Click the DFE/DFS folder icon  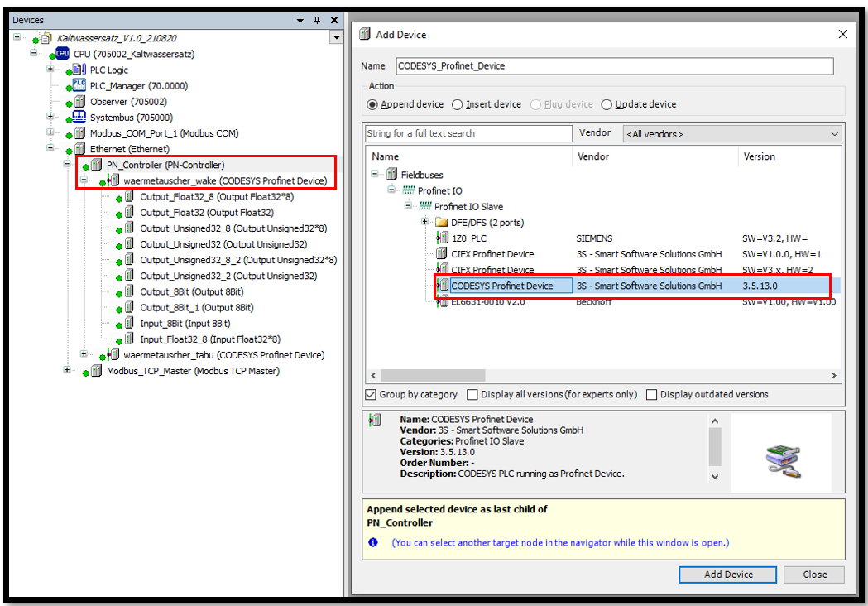click(x=441, y=222)
